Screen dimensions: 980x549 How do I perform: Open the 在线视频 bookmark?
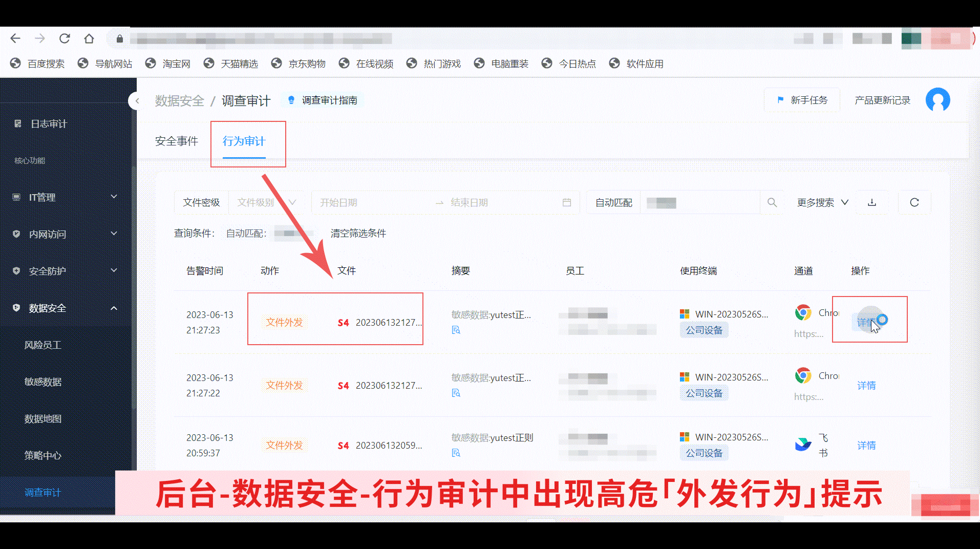(366, 64)
